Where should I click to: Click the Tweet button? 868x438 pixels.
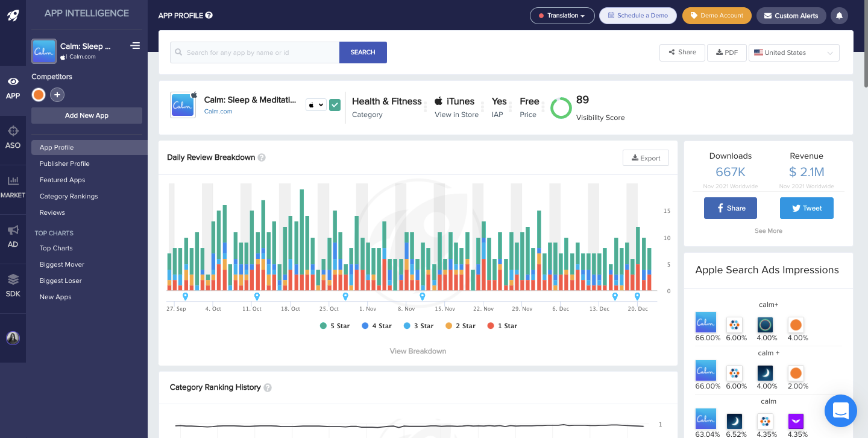tap(807, 208)
